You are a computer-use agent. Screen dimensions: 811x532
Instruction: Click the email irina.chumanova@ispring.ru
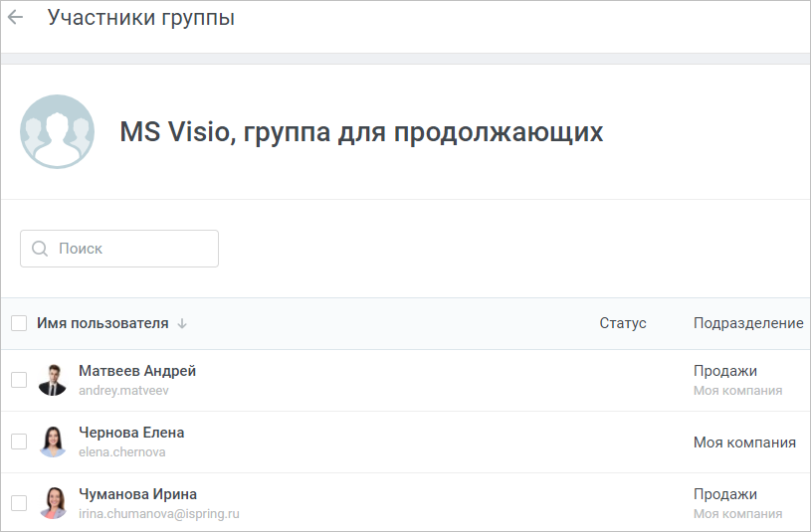tap(159, 514)
